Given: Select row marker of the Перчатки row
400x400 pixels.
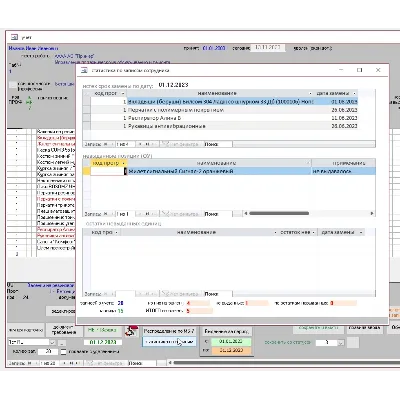Looking at the screenshot, I should pyautogui.click(x=86, y=110).
